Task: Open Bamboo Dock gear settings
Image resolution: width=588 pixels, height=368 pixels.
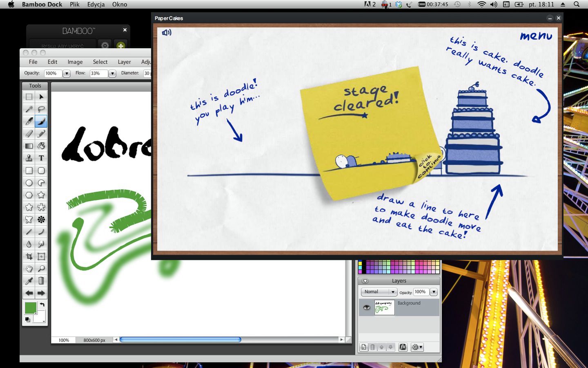Action: click(105, 46)
